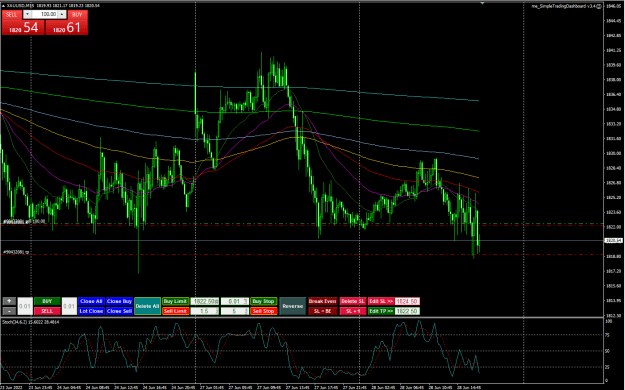Image resolution: width=625 pixels, height=390 pixels.
Task: Click the one-click trading BUY button at top
Action: click(77, 14)
